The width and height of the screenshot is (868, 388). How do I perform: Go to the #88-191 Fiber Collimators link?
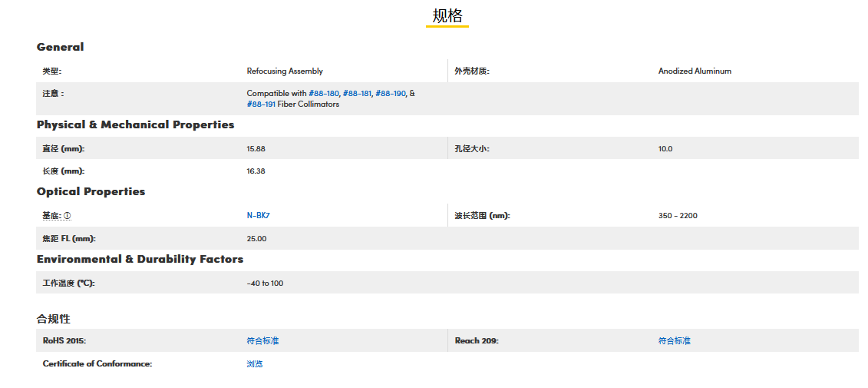261,104
